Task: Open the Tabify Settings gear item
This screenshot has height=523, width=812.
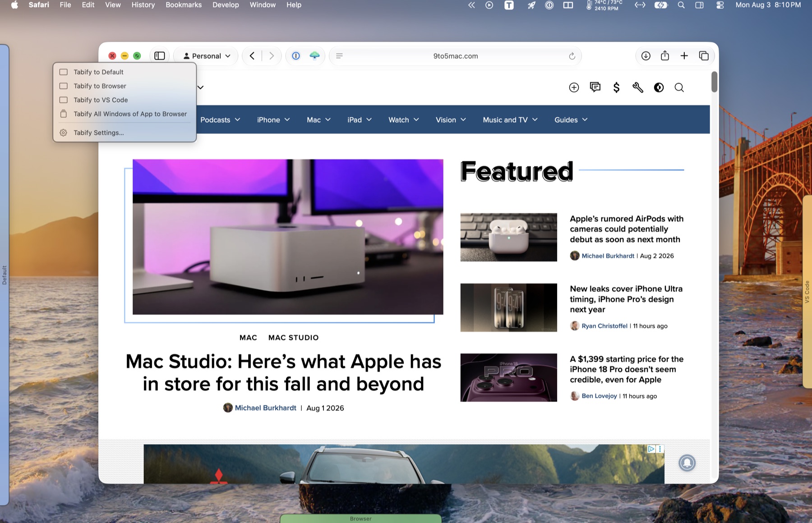Action: 125,133
